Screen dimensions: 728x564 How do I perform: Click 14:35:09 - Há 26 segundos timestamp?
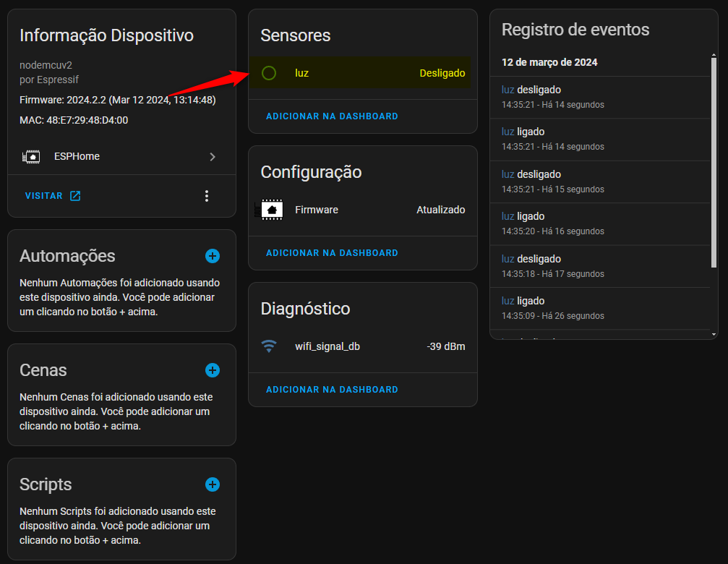tap(553, 316)
